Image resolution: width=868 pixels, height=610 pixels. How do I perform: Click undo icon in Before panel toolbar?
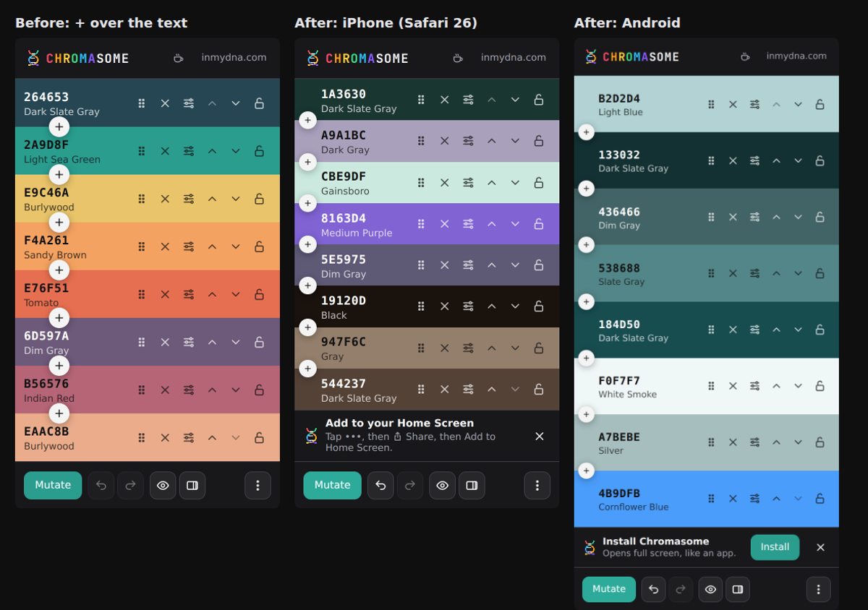coord(101,486)
